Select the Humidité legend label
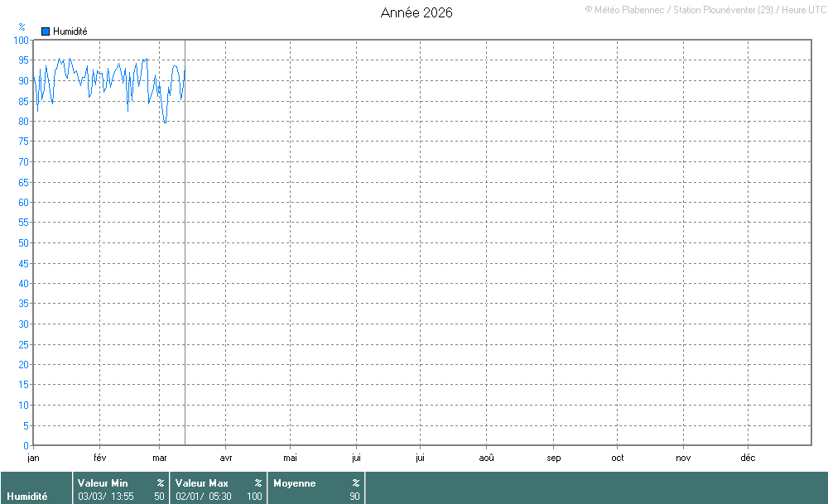 tap(70, 31)
